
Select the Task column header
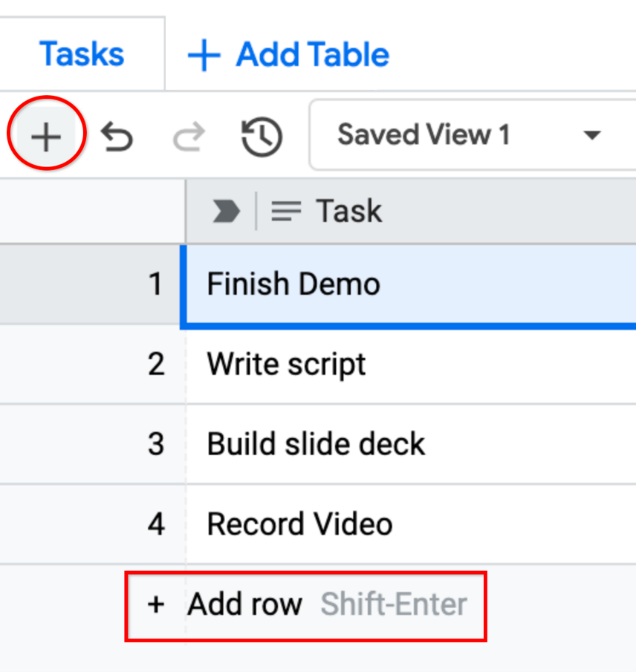pos(349,212)
